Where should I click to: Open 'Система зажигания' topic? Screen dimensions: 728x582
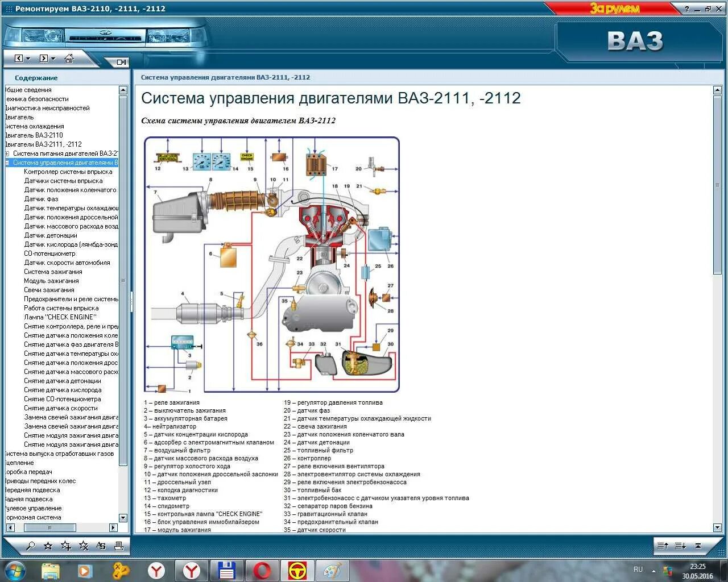(x=53, y=272)
